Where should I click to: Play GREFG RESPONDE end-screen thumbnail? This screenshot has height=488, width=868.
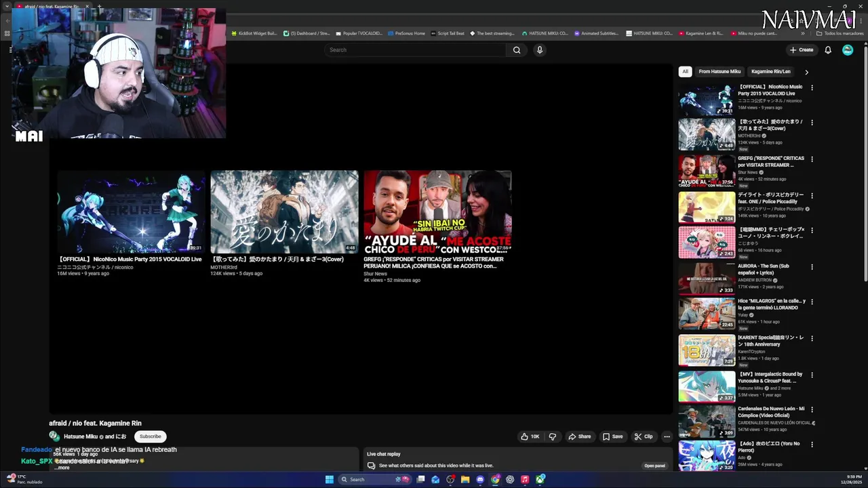pyautogui.click(x=437, y=212)
